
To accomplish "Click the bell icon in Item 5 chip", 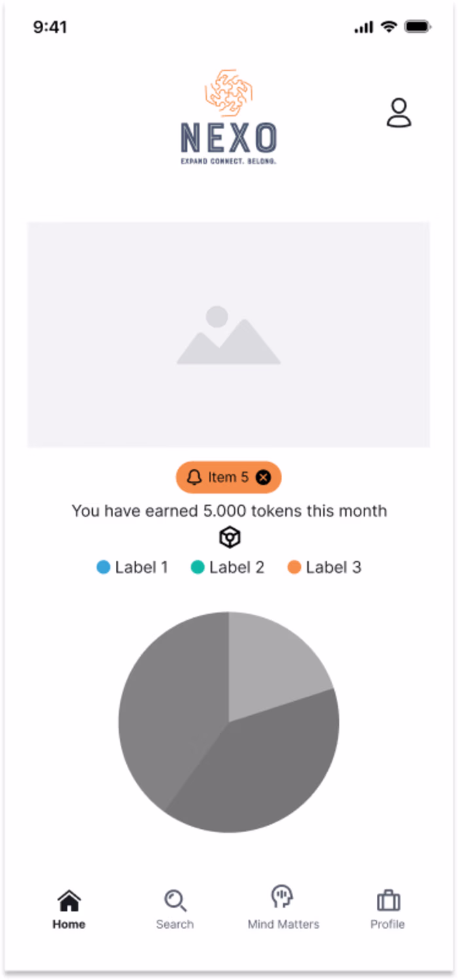I will 194,477.
